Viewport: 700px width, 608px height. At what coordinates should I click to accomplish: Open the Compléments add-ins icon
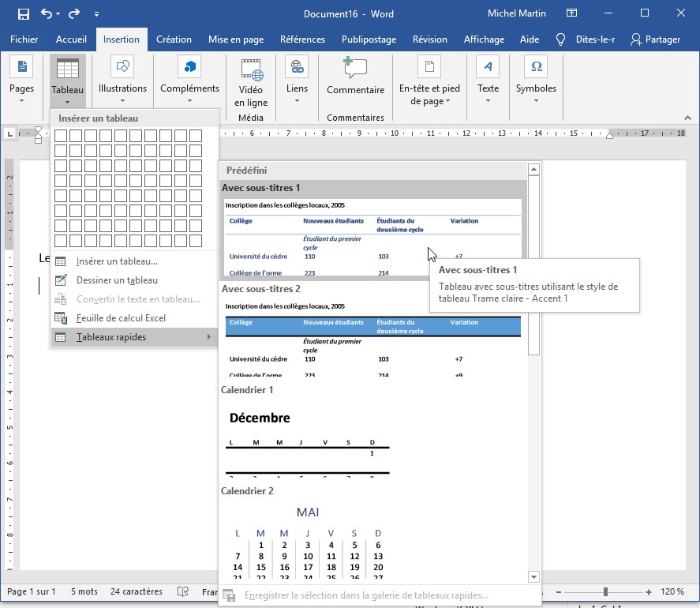click(x=189, y=67)
